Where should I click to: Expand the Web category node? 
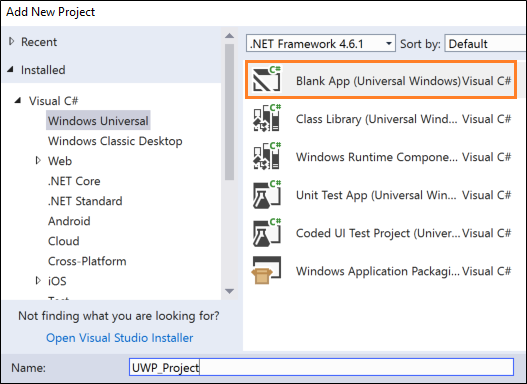tap(38, 161)
